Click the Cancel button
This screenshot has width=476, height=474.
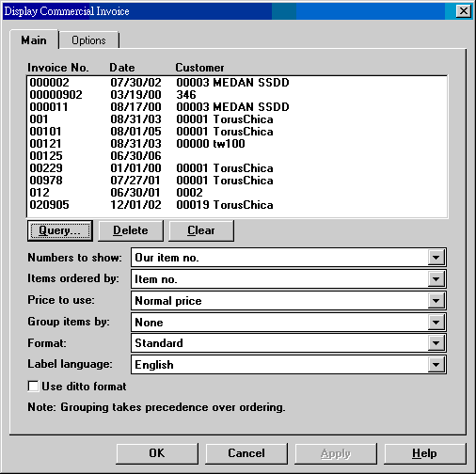[246, 453]
